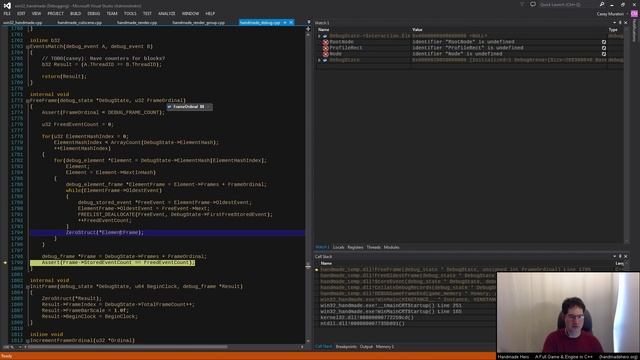Expand DebugState->Interaction watch entry
The height and width of the screenshot is (360, 640).
click(320, 36)
